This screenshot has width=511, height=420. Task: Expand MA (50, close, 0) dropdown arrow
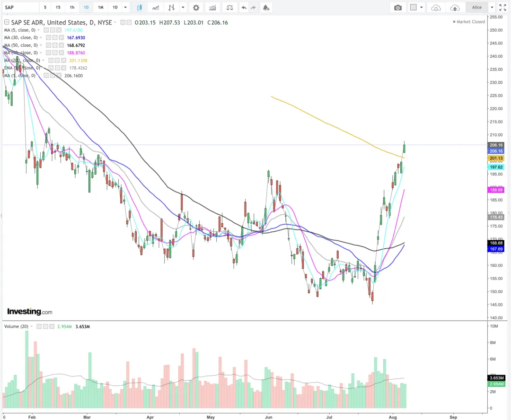[x=41, y=45]
